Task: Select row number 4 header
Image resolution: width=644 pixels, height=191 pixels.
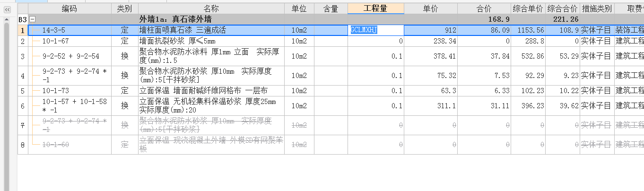Action: [x=23, y=76]
